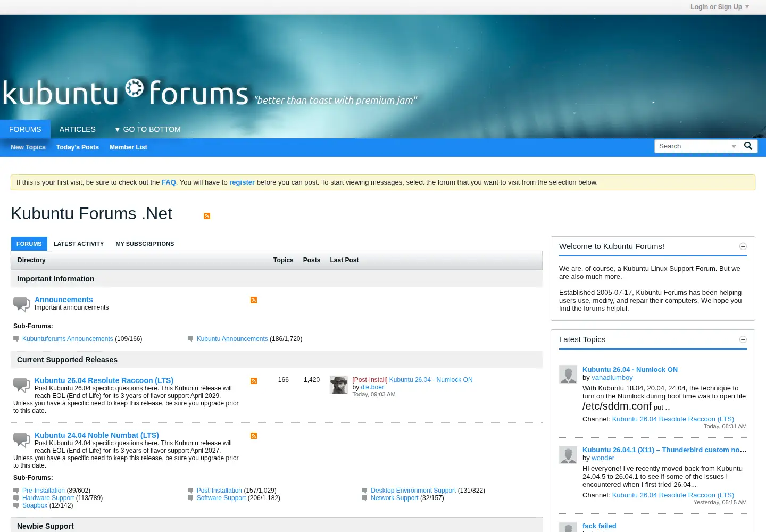Open the Login or Sign Up dropdown
Image resolution: width=766 pixels, height=532 pixels.
tap(720, 7)
